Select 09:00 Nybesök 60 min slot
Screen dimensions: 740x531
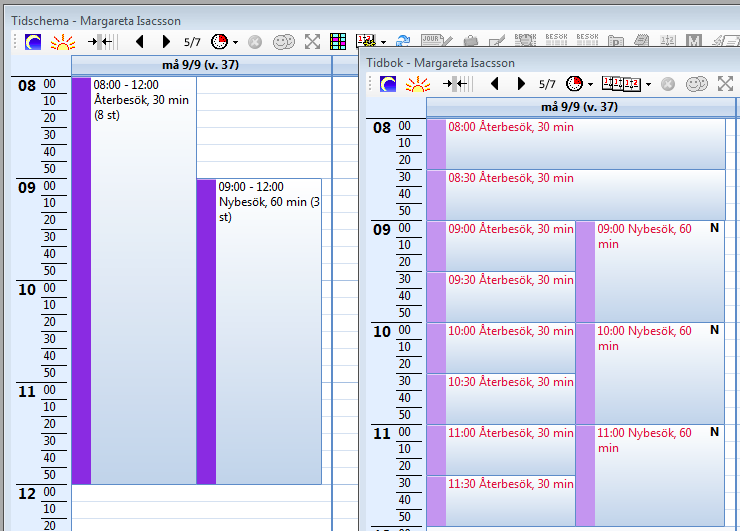point(650,271)
